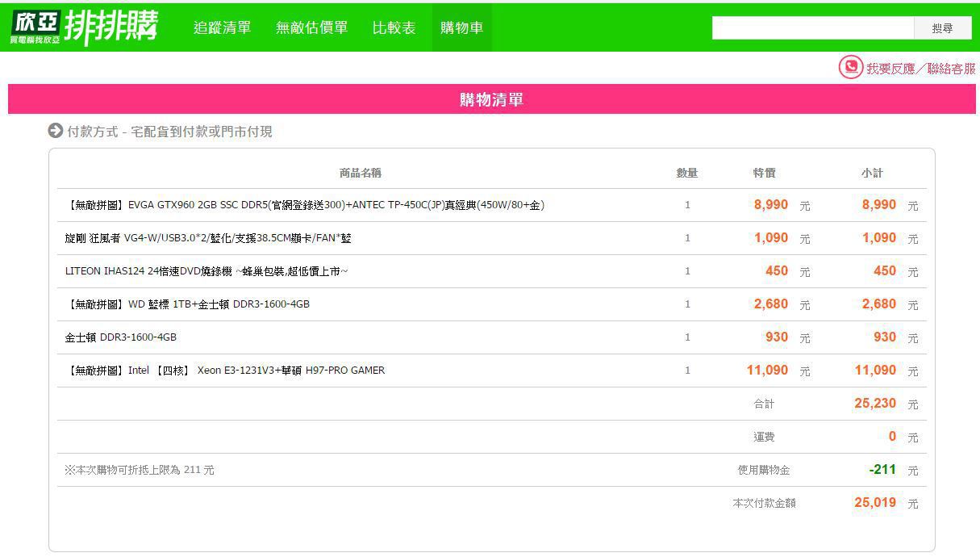The height and width of the screenshot is (557, 980).
Task: Click the 運費 shipping fee value 0
Action: pyautogui.click(x=892, y=436)
